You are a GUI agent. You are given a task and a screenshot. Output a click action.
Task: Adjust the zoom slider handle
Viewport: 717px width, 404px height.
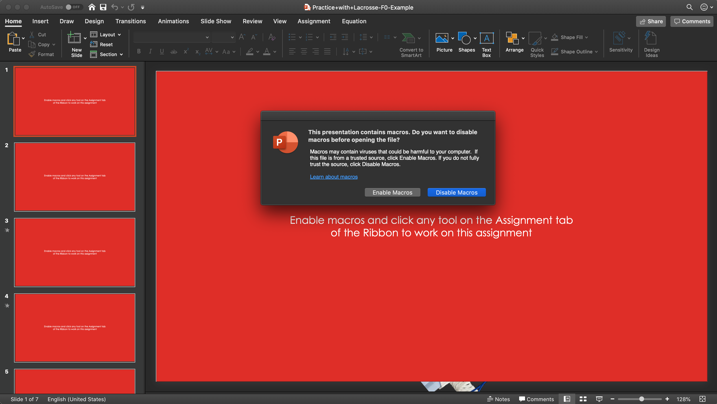[x=642, y=399]
